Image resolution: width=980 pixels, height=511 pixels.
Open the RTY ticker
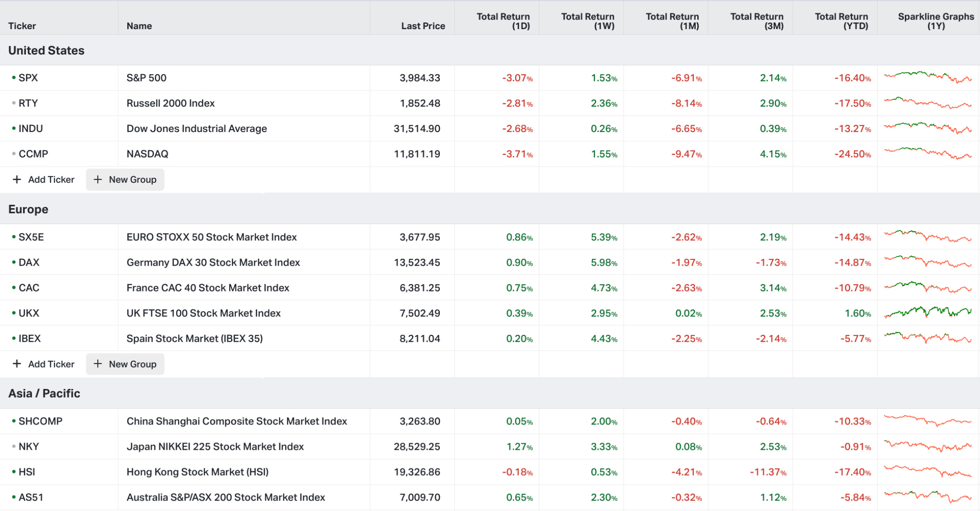[28, 103]
